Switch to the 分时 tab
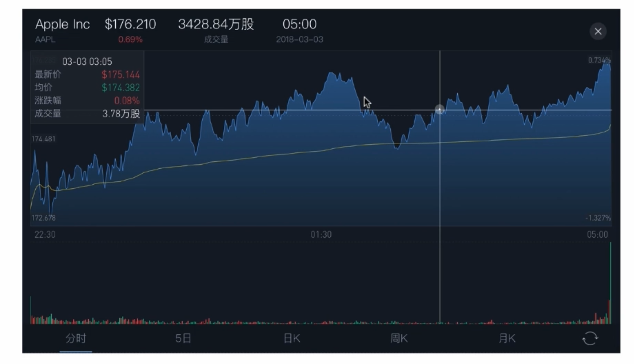This screenshot has height=364, width=634. click(76, 338)
